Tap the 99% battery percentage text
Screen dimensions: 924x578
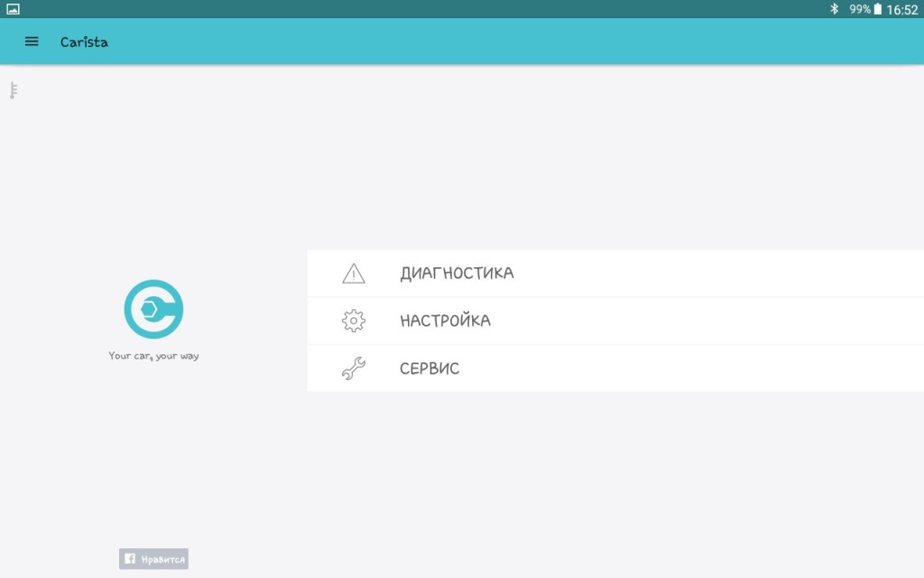pyautogui.click(x=860, y=9)
